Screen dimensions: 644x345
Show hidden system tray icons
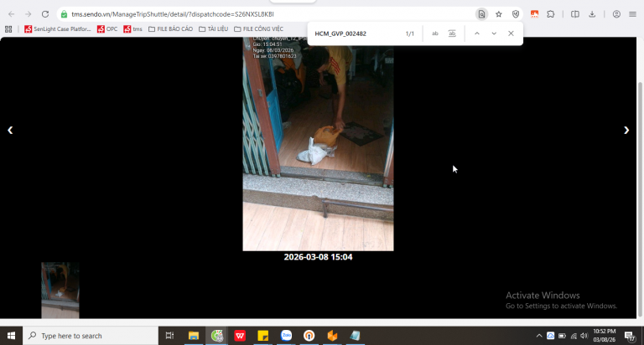(x=539, y=336)
